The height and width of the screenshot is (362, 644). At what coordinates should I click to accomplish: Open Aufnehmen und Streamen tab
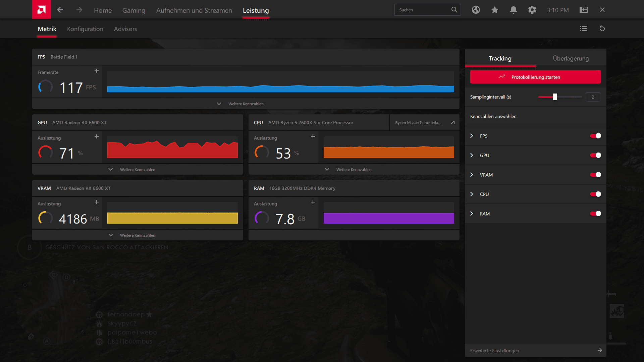click(194, 10)
